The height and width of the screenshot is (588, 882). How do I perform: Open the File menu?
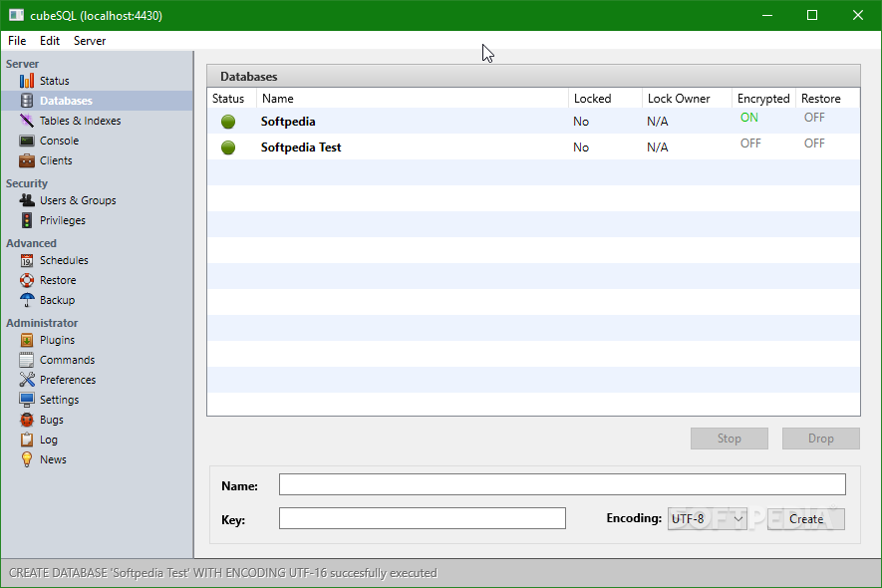(17, 41)
